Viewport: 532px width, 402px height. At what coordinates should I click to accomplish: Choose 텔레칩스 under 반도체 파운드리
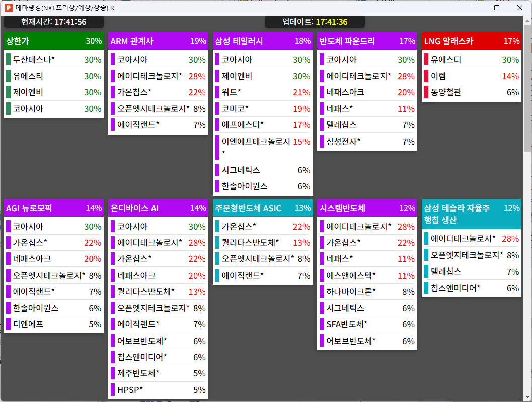(367, 125)
